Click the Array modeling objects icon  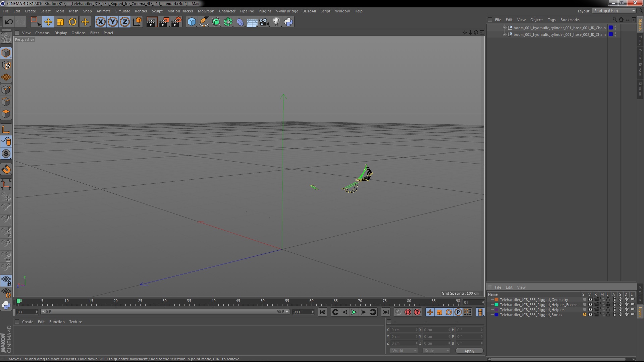click(228, 22)
